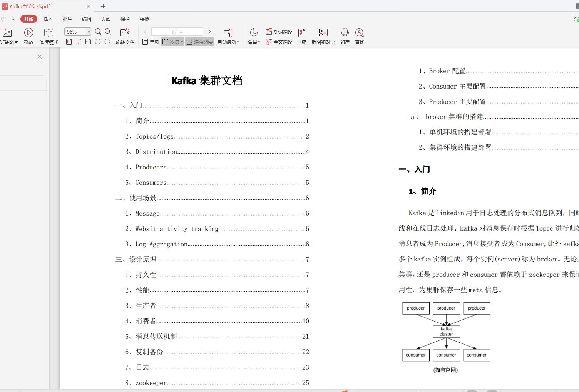Close the left sidebar panel
The width and height of the screenshot is (579, 392).
[x=40, y=57]
